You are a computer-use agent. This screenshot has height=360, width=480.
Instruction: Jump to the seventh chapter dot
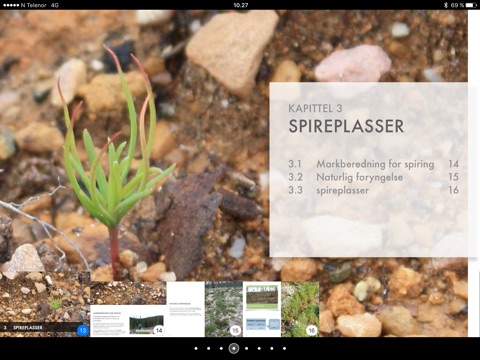[272, 349]
